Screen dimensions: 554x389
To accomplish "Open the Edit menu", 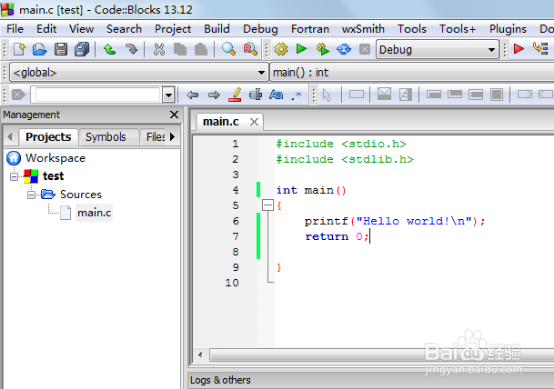I will (x=46, y=29).
